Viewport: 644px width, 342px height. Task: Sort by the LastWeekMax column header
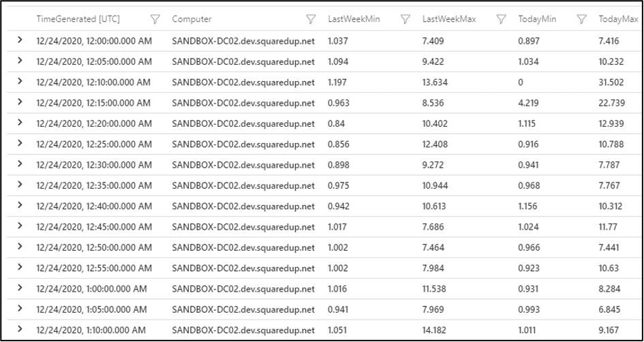(x=449, y=19)
